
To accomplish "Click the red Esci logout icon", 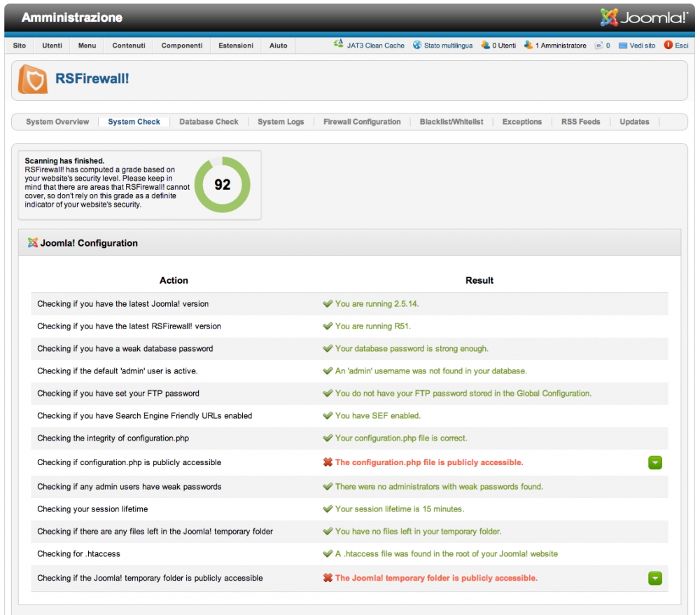I will [668, 45].
